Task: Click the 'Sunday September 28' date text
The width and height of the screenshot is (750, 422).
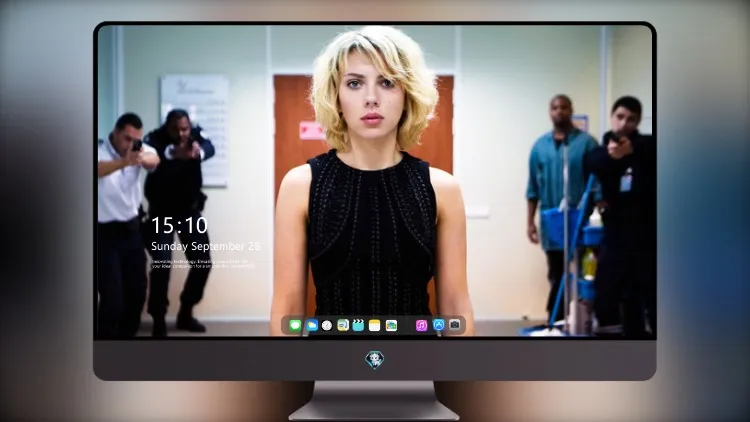Action: [206, 246]
